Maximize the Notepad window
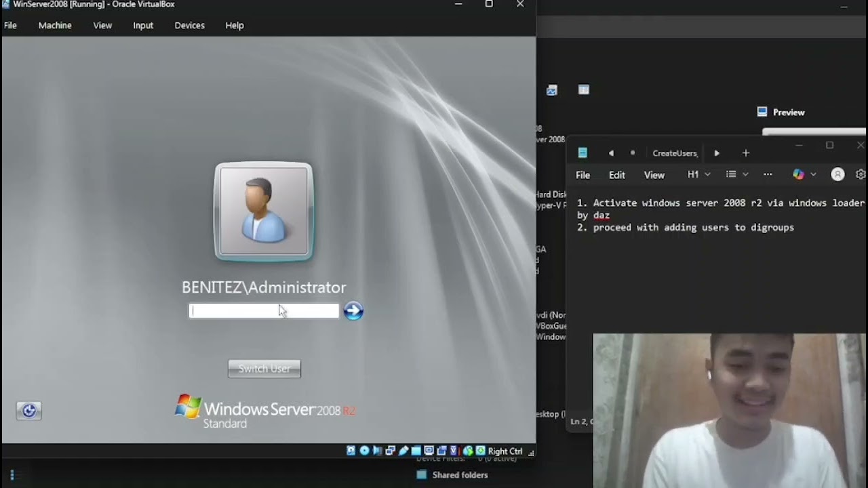Viewport: 868px width, 488px height. [829, 145]
